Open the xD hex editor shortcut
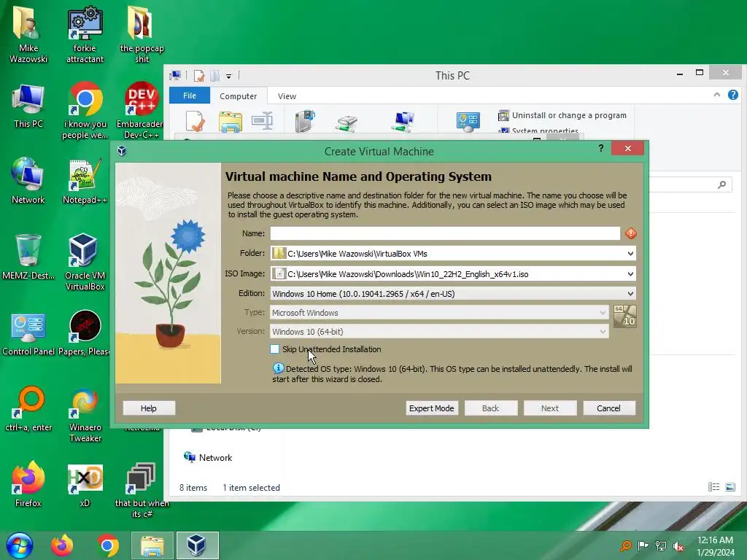Image resolution: width=747 pixels, height=560 pixels. coord(85,484)
